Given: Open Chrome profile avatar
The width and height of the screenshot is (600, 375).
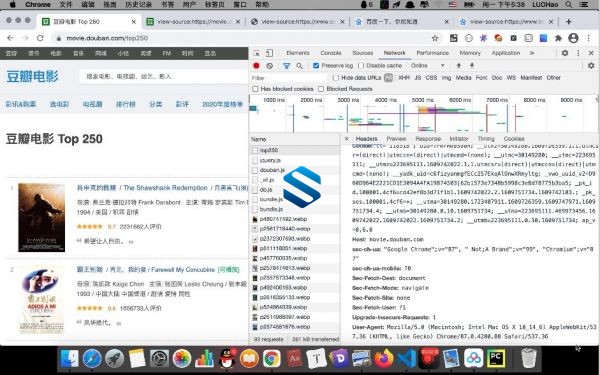Looking at the screenshot, I should point(573,38).
